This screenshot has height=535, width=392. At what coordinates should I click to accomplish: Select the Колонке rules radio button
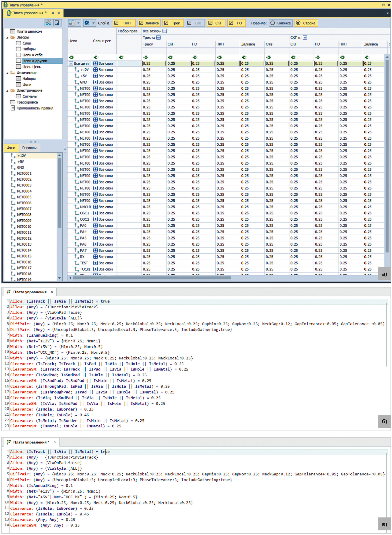point(273,23)
